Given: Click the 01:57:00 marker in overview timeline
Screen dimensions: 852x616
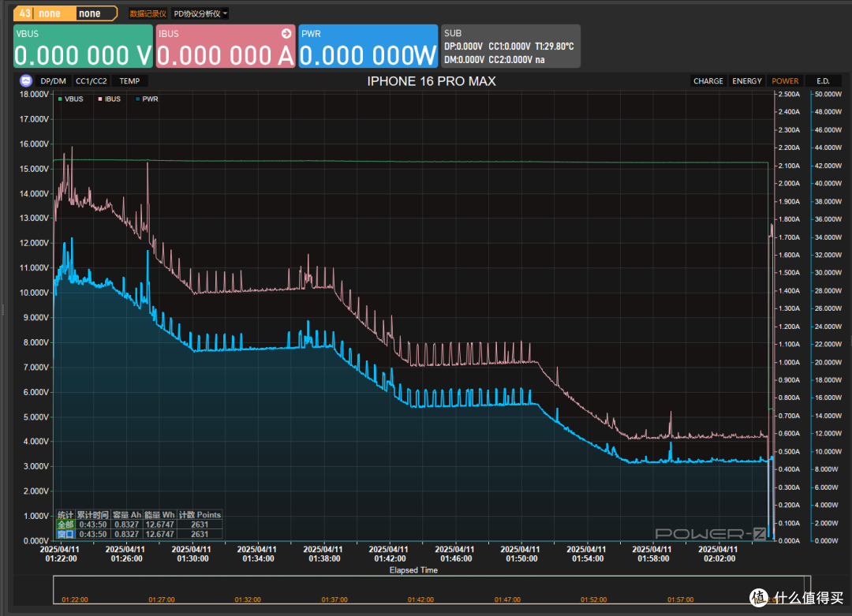Looking at the screenshot, I should pyautogui.click(x=680, y=599).
